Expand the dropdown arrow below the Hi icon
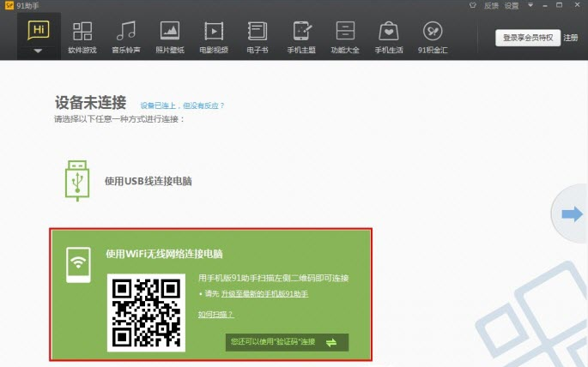 coord(38,51)
